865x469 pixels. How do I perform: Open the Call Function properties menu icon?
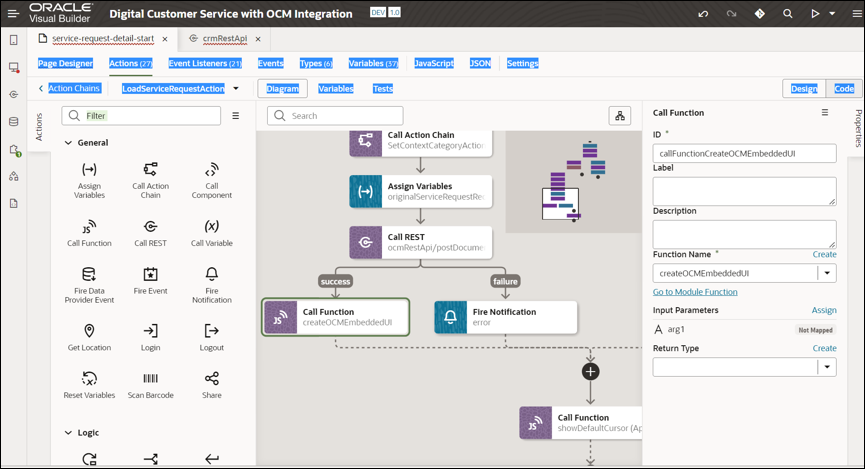click(825, 113)
